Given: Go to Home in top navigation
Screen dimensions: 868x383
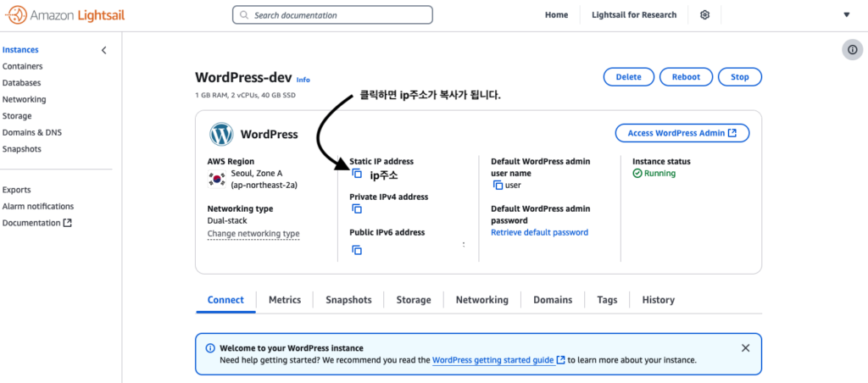Looking at the screenshot, I should click(556, 15).
